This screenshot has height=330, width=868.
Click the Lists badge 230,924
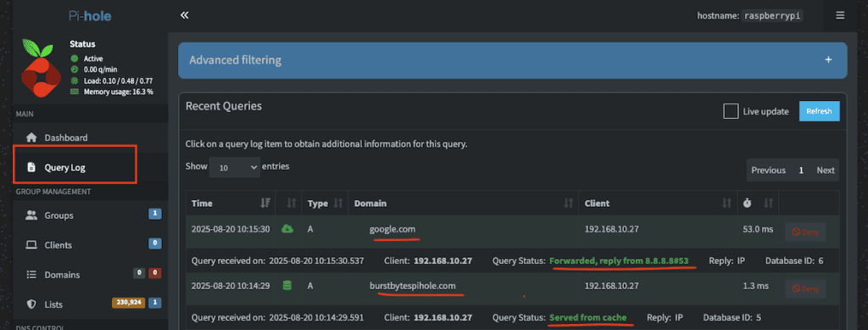pos(129,303)
